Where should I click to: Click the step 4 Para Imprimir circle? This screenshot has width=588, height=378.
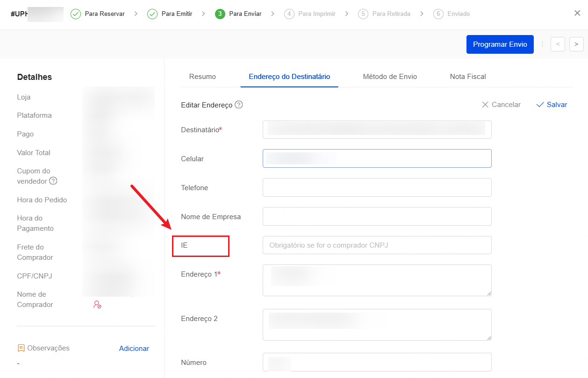[x=289, y=14]
